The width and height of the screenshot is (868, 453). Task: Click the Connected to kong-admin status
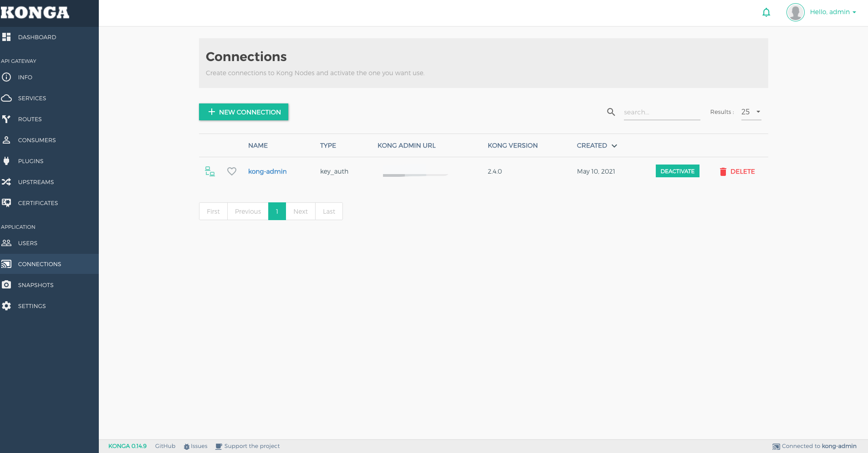(x=819, y=446)
